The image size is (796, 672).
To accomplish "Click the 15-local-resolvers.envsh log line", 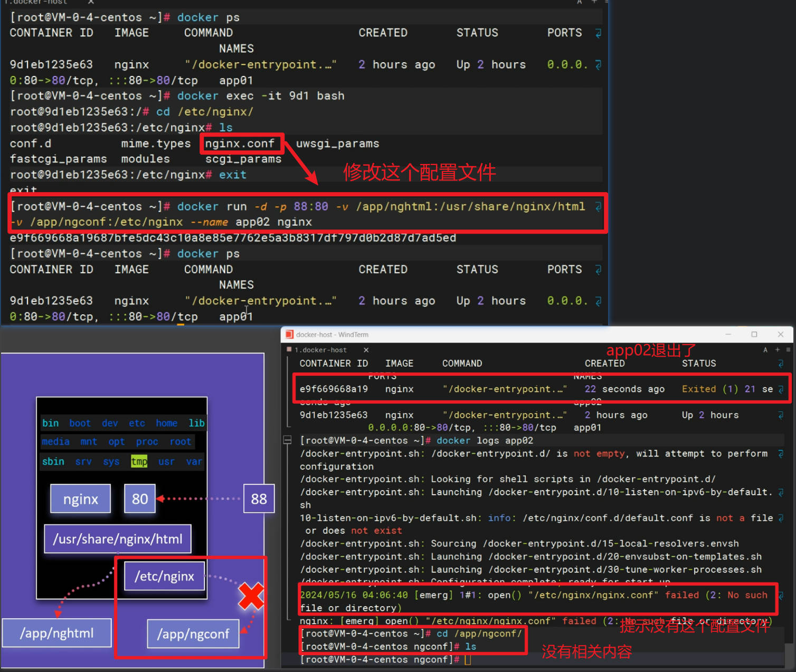I will pos(519,543).
